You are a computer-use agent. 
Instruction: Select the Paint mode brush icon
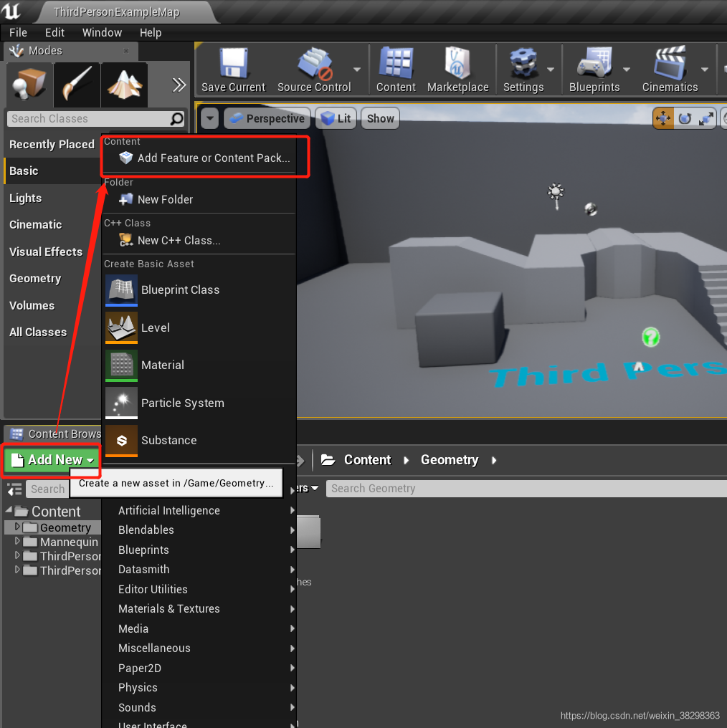[x=77, y=85]
